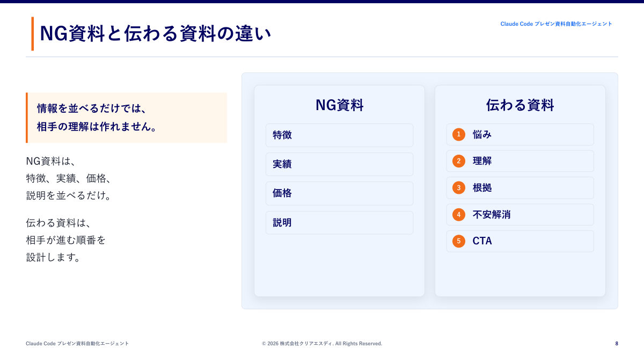The height and width of the screenshot is (363, 644).
Task: Click the slide title NG資料と伝わる資料の違い
Action: [x=156, y=34]
